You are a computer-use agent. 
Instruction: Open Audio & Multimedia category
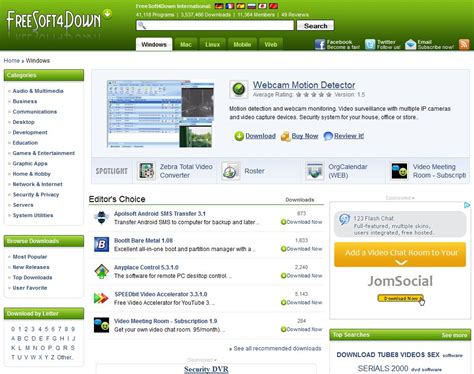pyautogui.click(x=38, y=91)
